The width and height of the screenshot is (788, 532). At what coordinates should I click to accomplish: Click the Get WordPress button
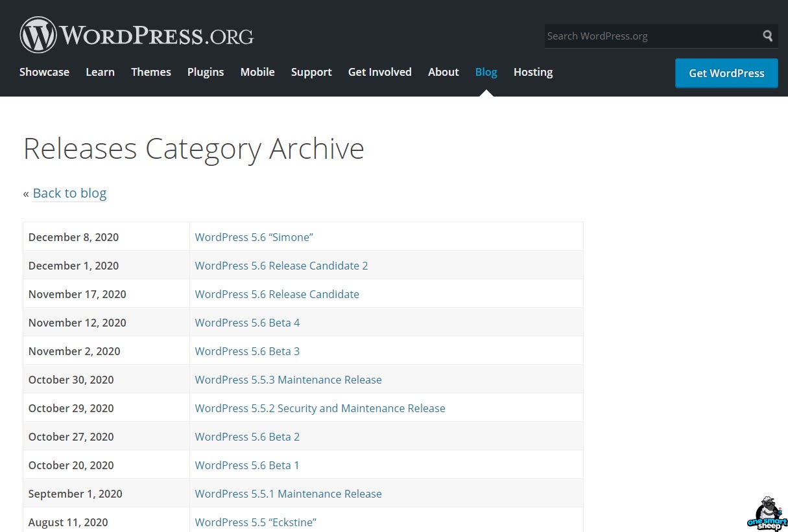(726, 73)
